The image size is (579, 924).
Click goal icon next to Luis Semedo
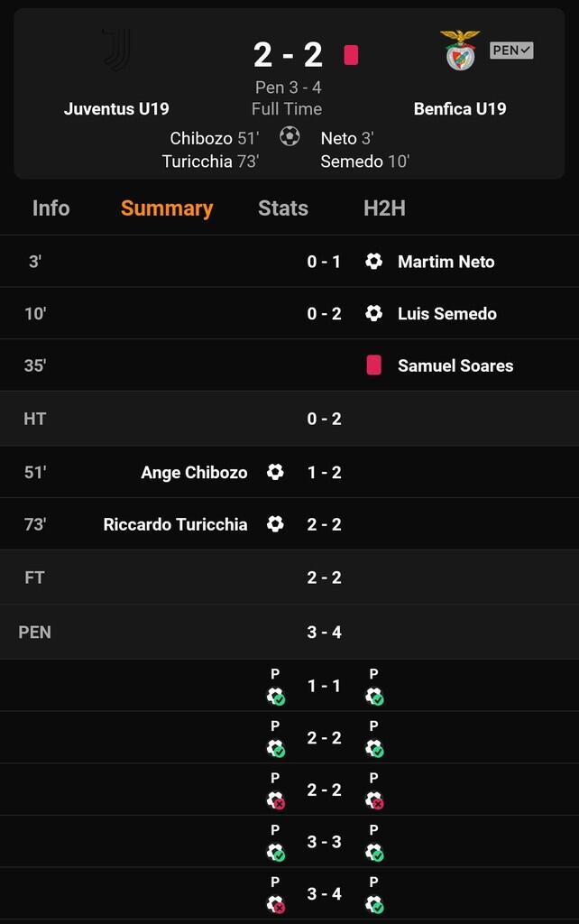pyautogui.click(x=373, y=314)
